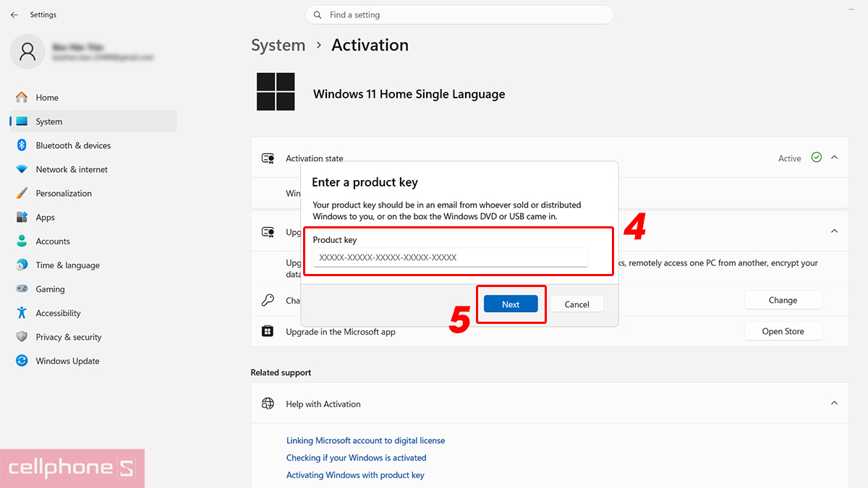Screen dimensions: 868x488
Task: Click the Find a setting search box
Action: [459, 14]
